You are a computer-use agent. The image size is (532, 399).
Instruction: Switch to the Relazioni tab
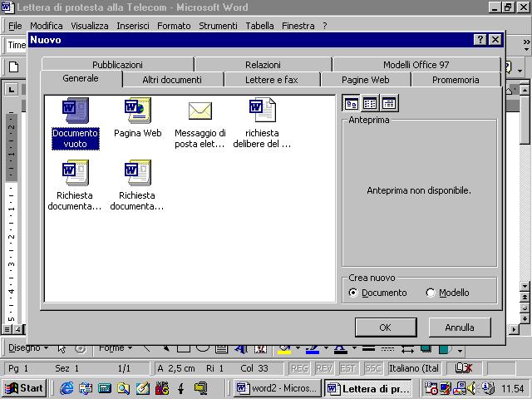point(263,65)
